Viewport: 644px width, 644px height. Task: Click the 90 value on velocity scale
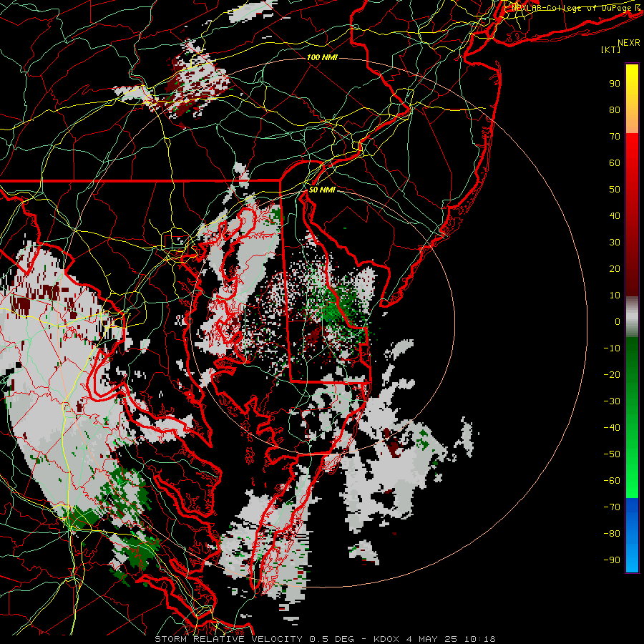(x=615, y=84)
